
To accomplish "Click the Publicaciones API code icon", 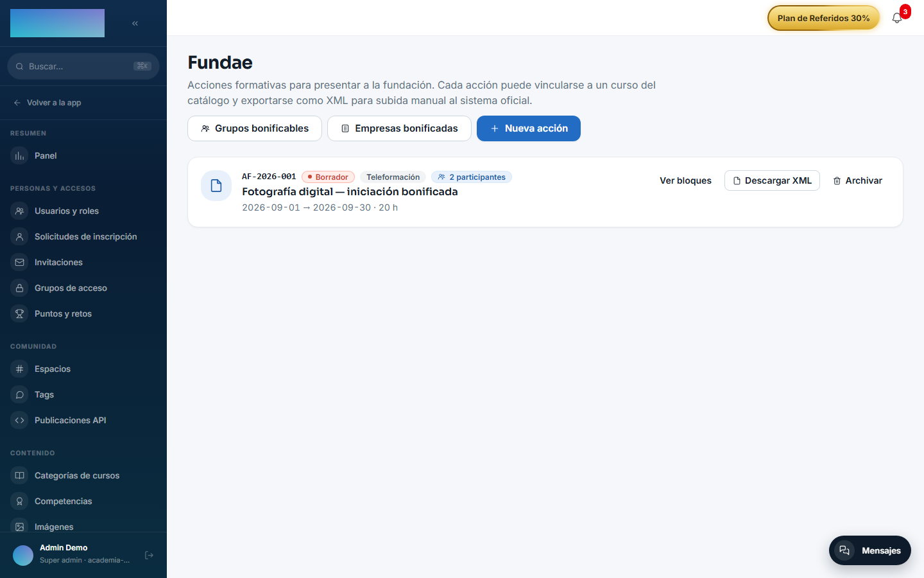I will point(20,421).
